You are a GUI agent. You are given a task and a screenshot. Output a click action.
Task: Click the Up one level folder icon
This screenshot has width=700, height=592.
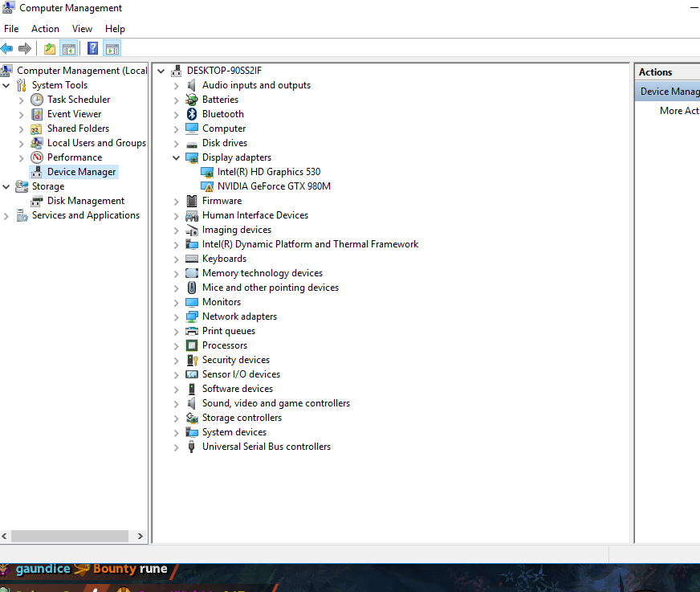pos(50,48)
